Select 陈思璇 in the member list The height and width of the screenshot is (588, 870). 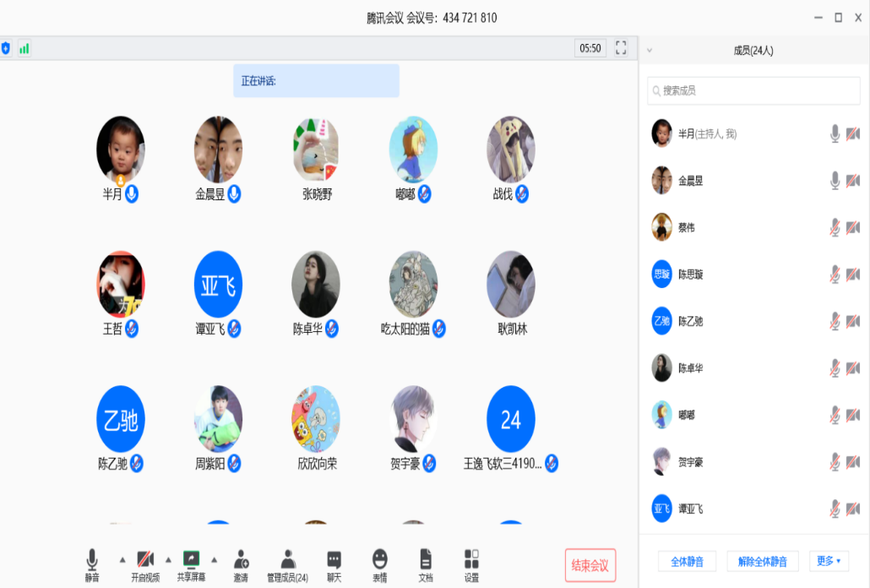[x=690, y=275]
